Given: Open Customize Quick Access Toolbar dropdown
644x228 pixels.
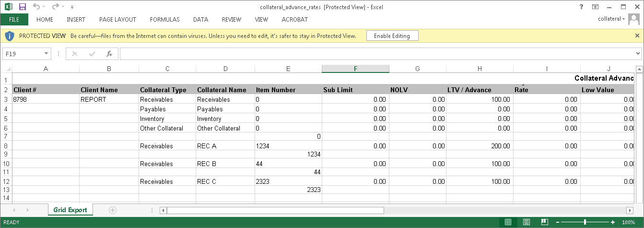Looking at the screenshot, I should (x=72, y=7).
